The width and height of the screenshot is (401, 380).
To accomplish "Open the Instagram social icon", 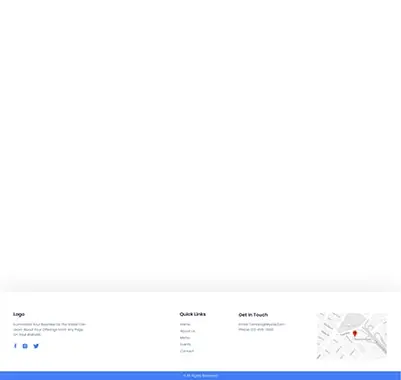I will 25,346.
